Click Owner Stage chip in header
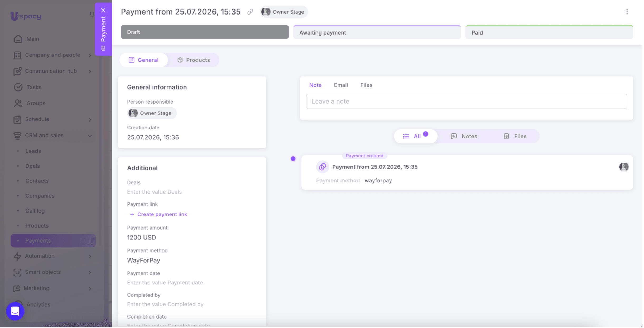 (x=283, y=12)
